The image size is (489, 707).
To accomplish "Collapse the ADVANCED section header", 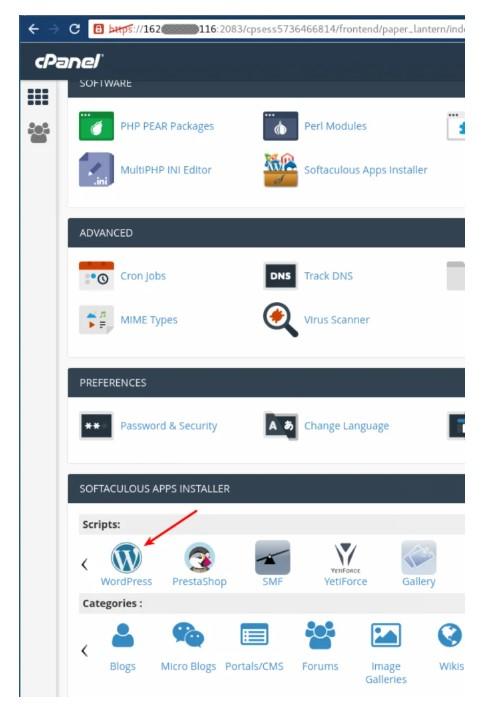I will [266, 233].
